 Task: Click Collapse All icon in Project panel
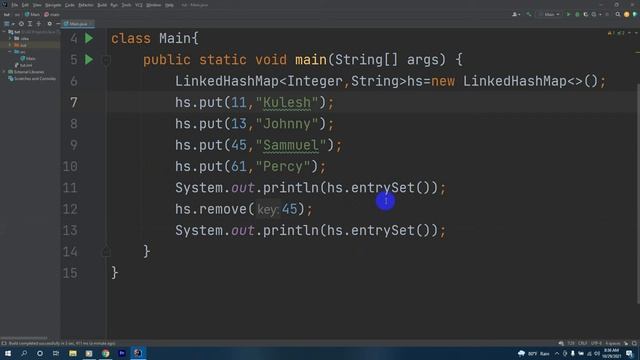click(x=39, y=24)
